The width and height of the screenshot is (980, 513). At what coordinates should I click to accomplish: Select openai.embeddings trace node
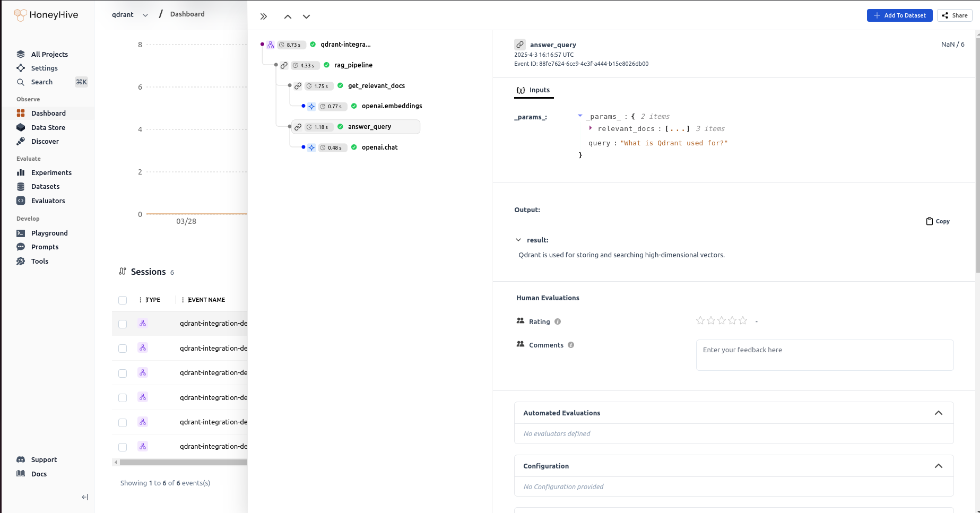point(392,106)
